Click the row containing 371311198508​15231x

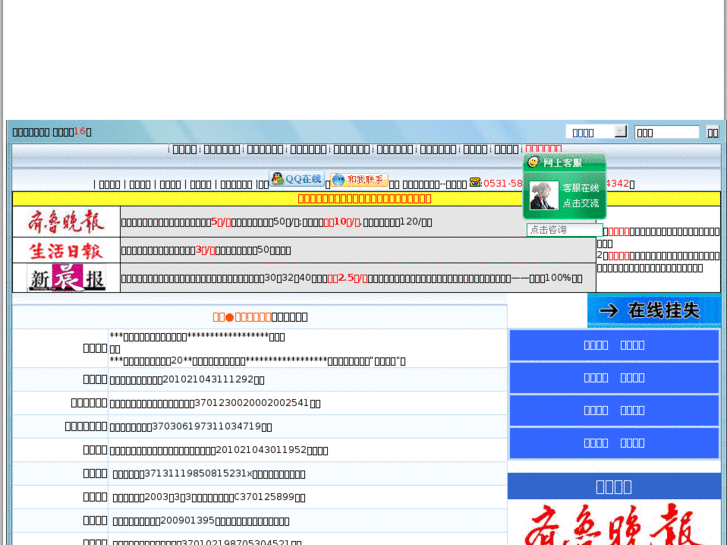260,474
